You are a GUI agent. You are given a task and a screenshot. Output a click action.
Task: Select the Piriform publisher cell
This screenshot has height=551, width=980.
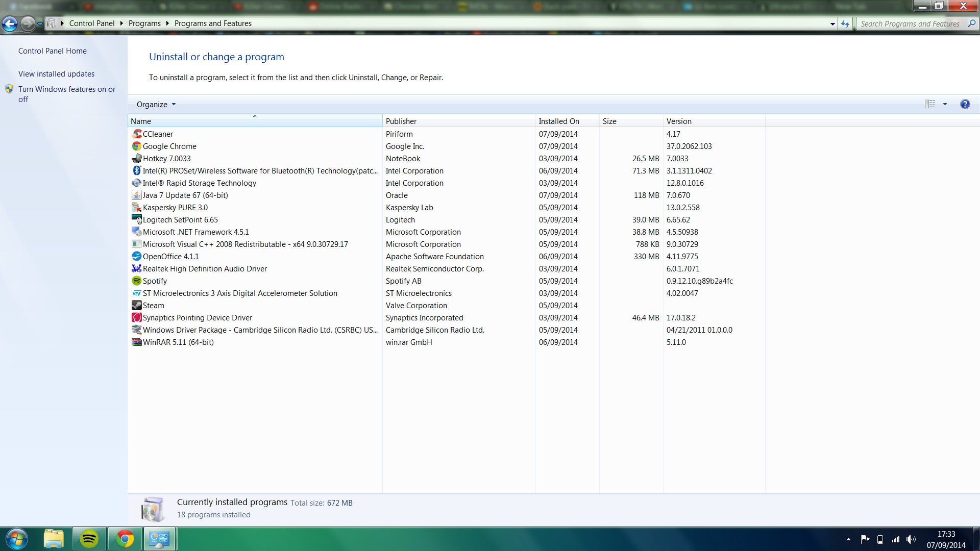[x=399, y=134]
